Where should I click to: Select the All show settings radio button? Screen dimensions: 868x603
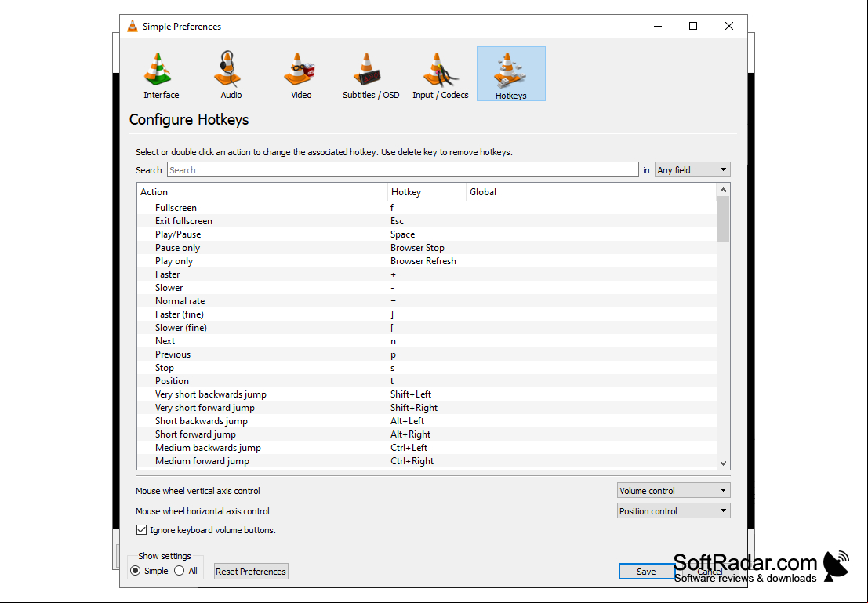(180, 571)
